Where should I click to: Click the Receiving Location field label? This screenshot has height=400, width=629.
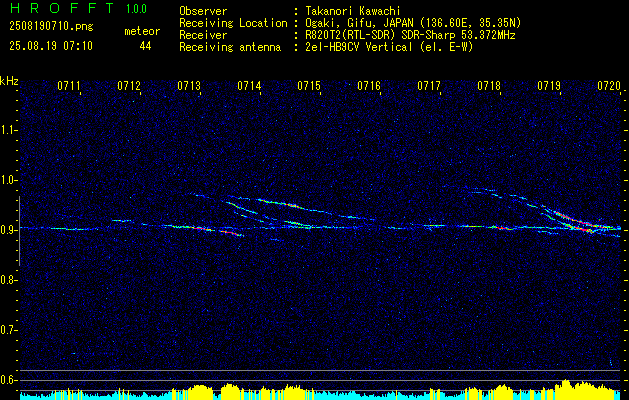coord(233,23)
